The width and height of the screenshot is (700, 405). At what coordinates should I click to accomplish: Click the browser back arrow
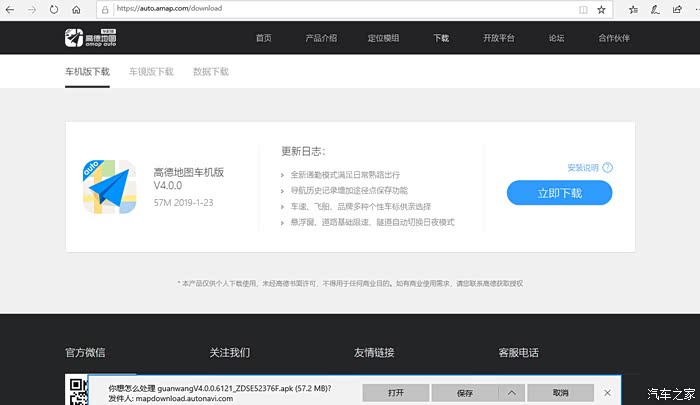(12, 9)
